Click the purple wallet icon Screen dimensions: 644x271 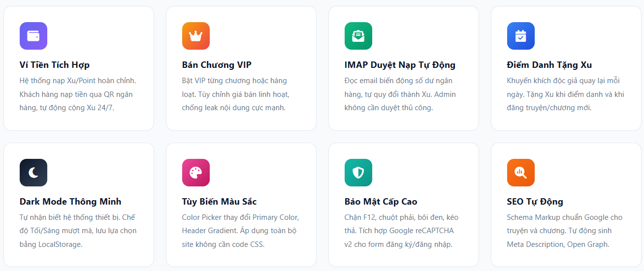(x=33, y=36)
